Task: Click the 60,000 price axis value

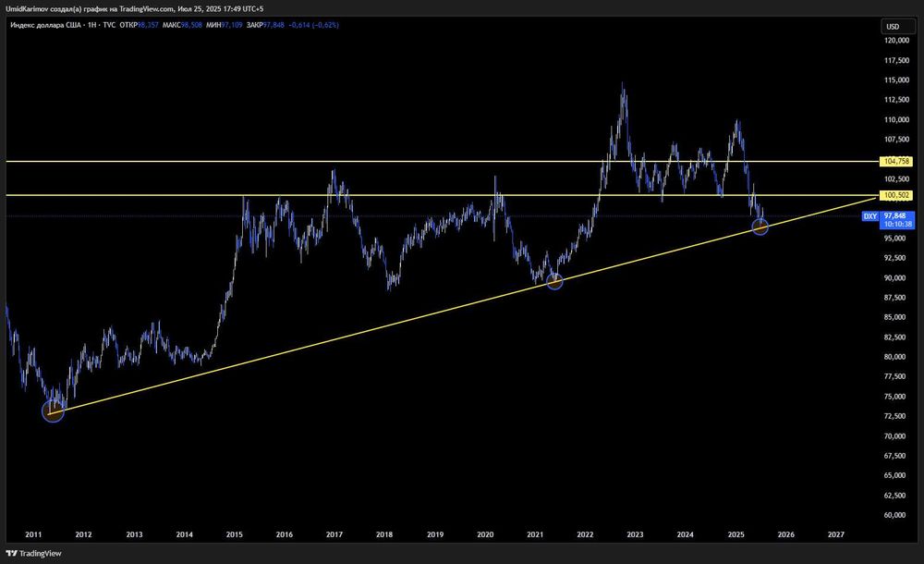Action: (895, 515)
